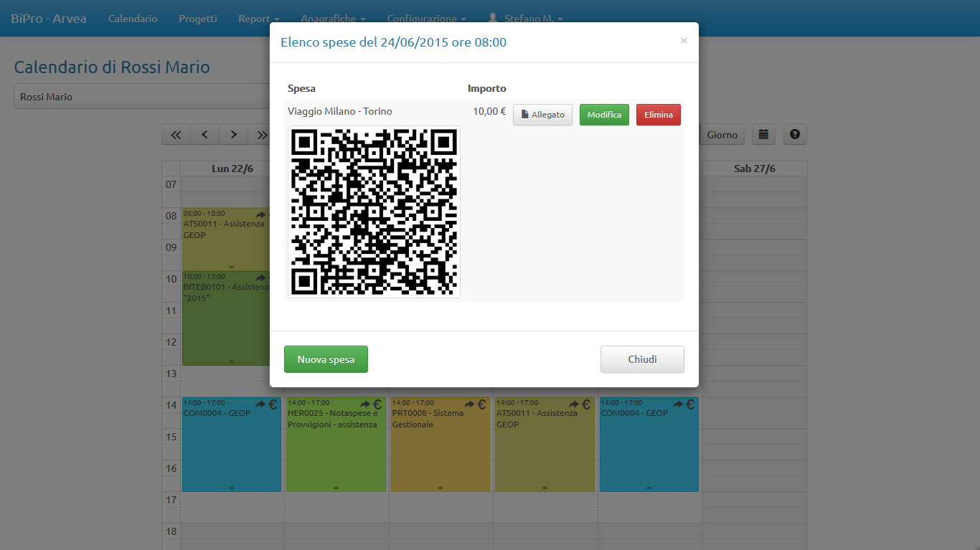Go to the previous week arrow
The height and width of the screenshot is (550, 980).
coord(204,135)
